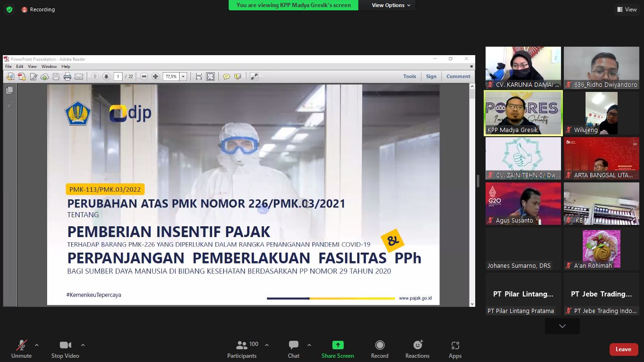This screenshot has height=362, width=644.
Task: Change layout using the View button
Action: [x=627, y=9]
